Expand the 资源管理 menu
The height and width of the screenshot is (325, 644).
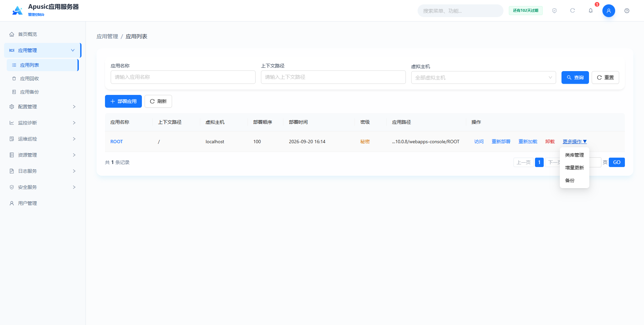(x=43, y=155)
